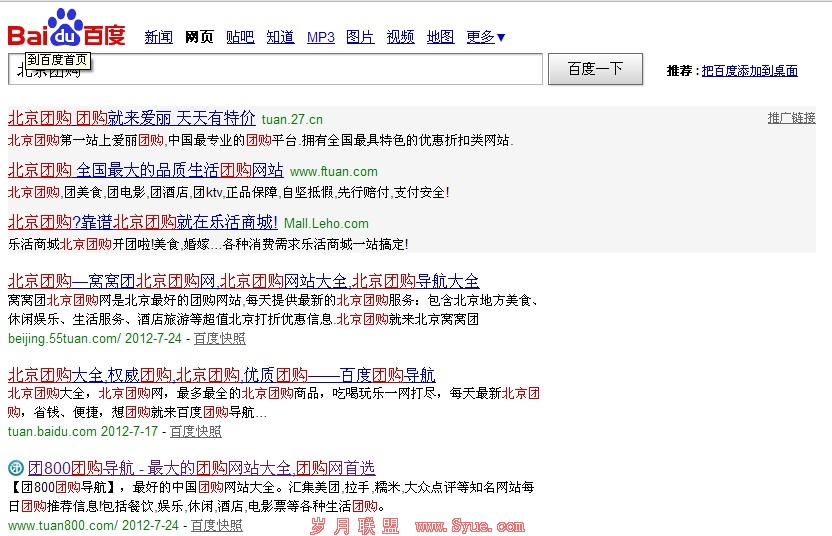Viewport: 832px width, 536px height.
Task: Click the www.tuan800.com/ URL text
Action: 63,525
